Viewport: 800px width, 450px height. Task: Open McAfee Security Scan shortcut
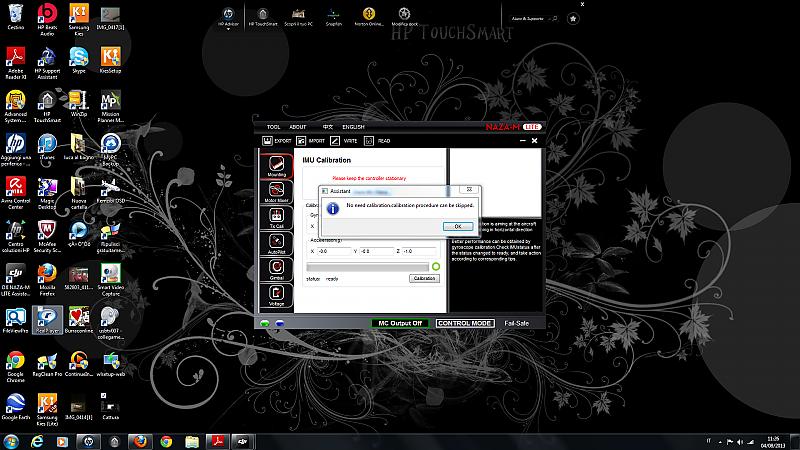pos(47,236)
